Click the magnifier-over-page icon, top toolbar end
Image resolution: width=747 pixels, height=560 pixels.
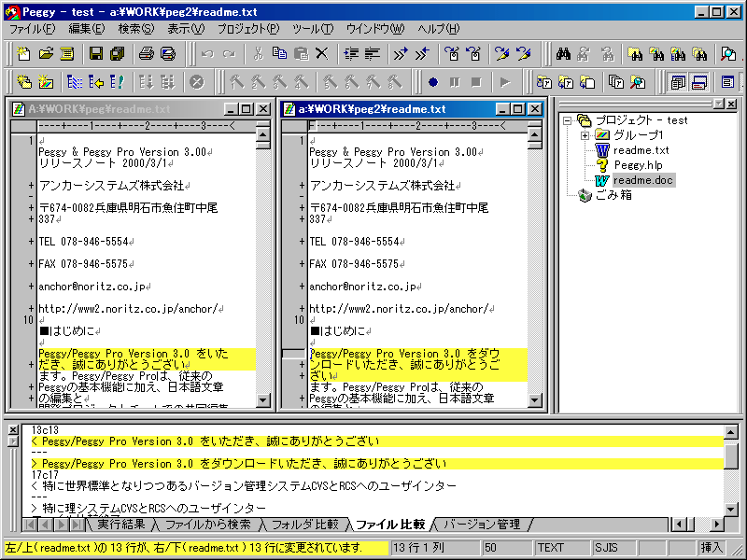728,54
